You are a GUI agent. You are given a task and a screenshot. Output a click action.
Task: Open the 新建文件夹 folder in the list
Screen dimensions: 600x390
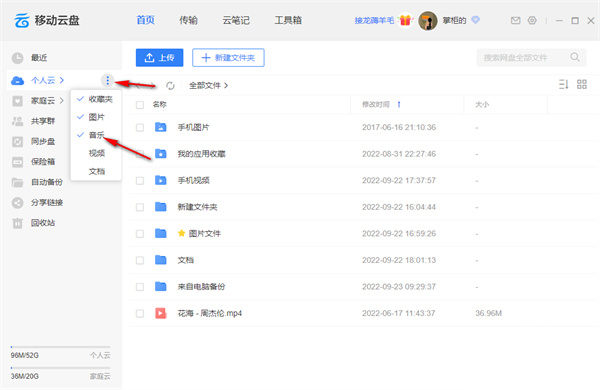pyautogui.click(x=364, y=207)
